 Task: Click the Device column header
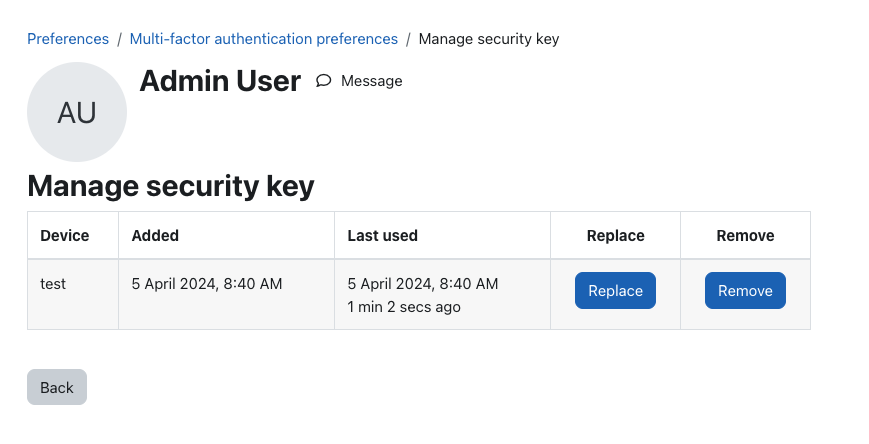(x=65, y=236)
